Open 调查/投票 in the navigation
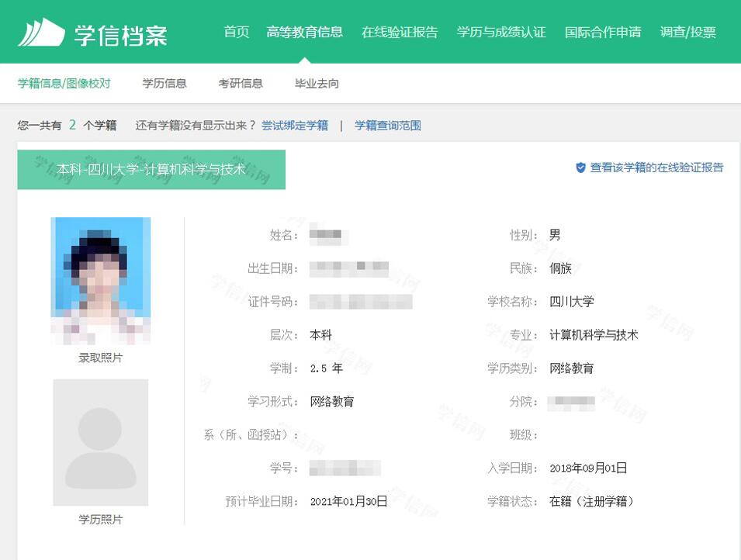This screenshot has height=560, width=741. pyautogui.click(x=687, y=32)
